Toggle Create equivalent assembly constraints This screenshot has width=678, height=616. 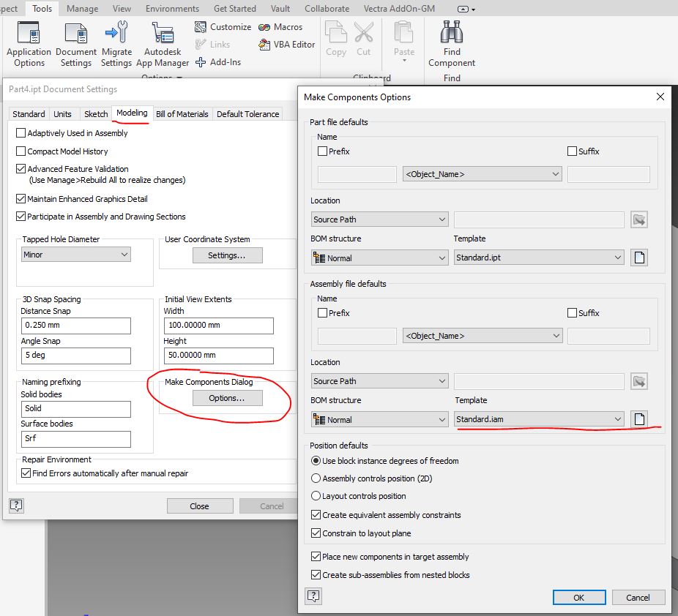[x=316, y=514]
